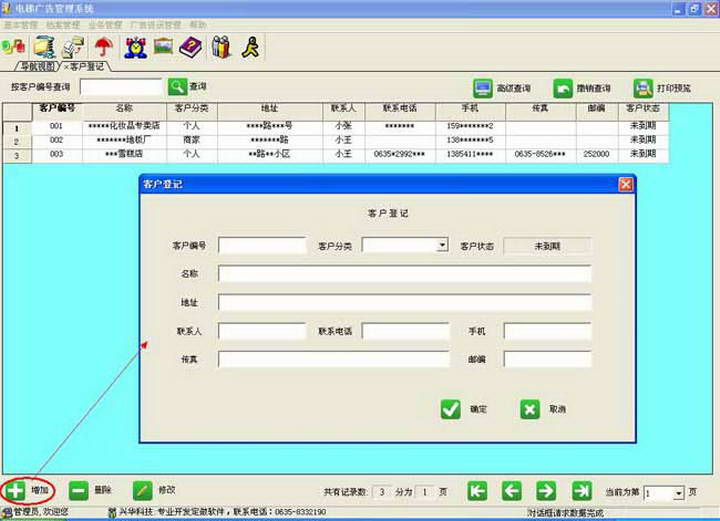Open 打印预览 print preview icon
This screenshot has width=720, height=521.
643,88
